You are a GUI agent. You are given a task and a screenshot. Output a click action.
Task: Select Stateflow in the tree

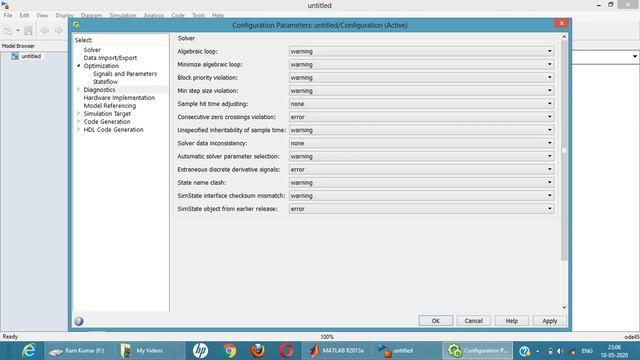tap(105, 82)
